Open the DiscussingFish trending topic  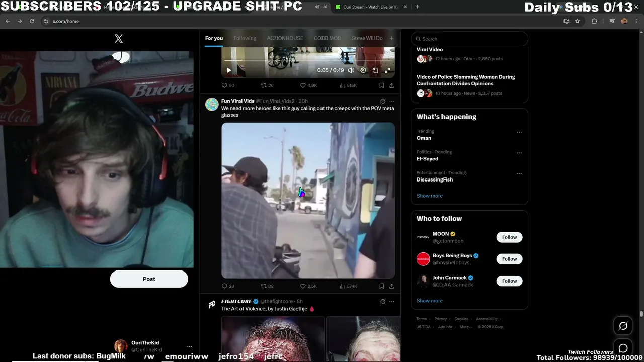tap(435, 179)
